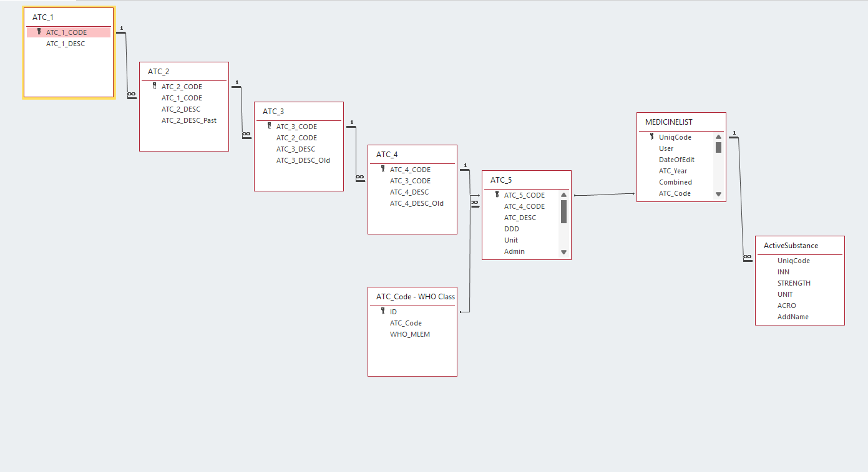Choose the ATC_2_DESC_Past field in ATC_2
Viewport: 868px width, 472px height.
coord(189,120)
